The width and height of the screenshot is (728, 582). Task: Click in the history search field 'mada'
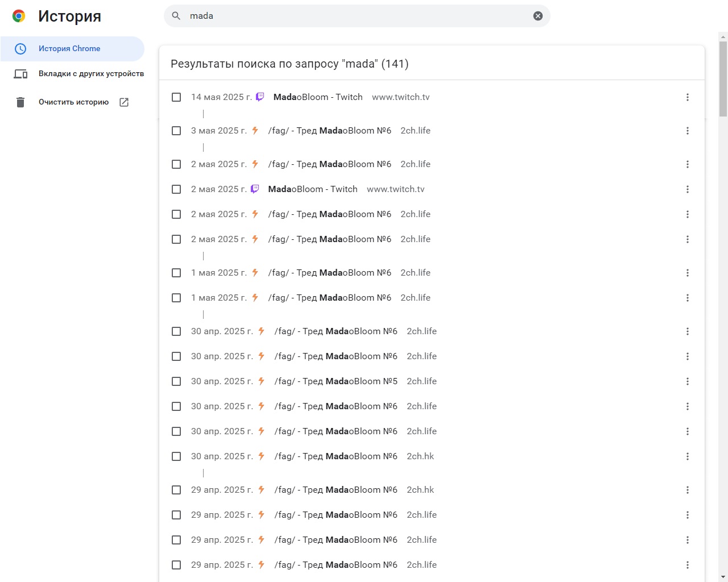click(x=357, y=16)
